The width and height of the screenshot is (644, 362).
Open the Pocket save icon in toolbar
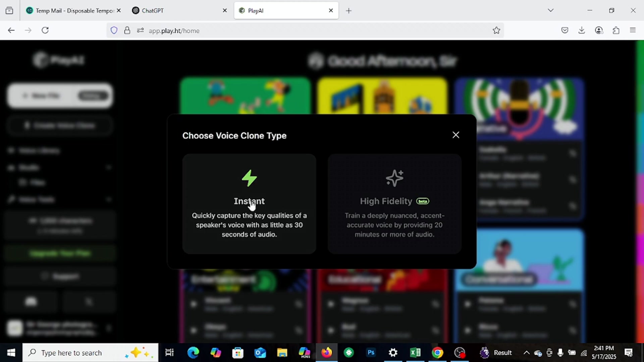[x=565, y=31]
